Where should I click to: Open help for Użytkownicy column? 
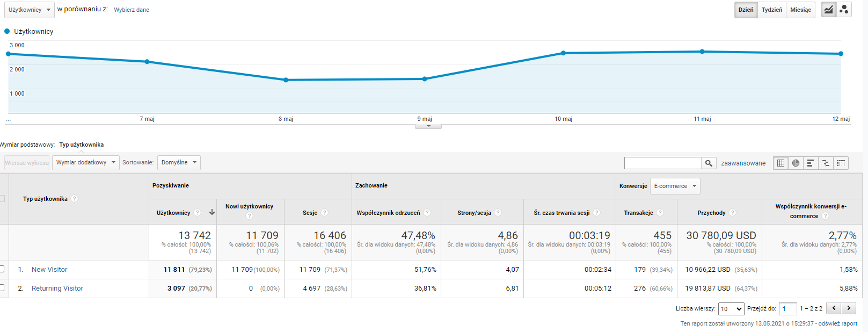click(198, 213)
